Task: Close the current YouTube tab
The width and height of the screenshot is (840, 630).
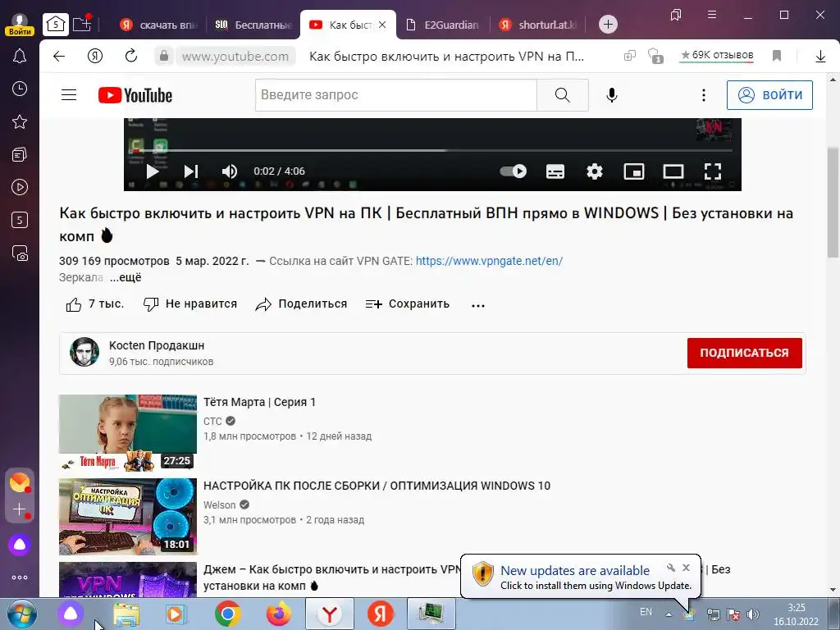Action: coord(382,25)
